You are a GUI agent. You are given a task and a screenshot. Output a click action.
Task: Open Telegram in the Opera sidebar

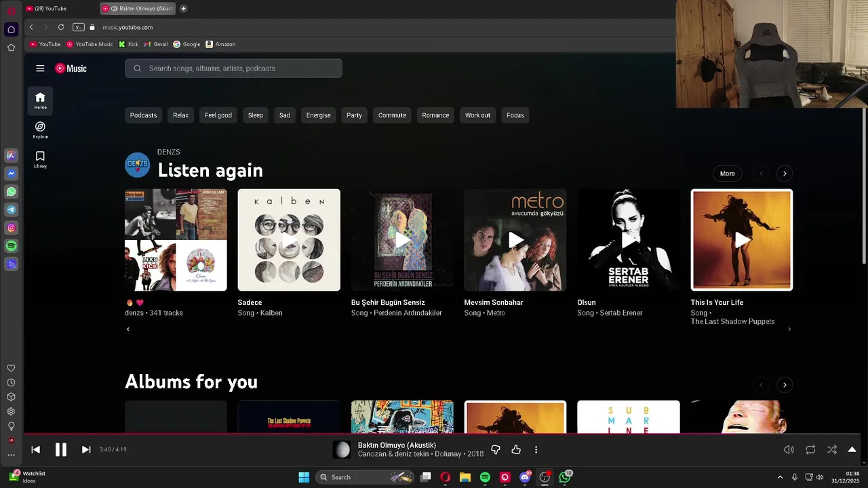click(x=11, y=210)
